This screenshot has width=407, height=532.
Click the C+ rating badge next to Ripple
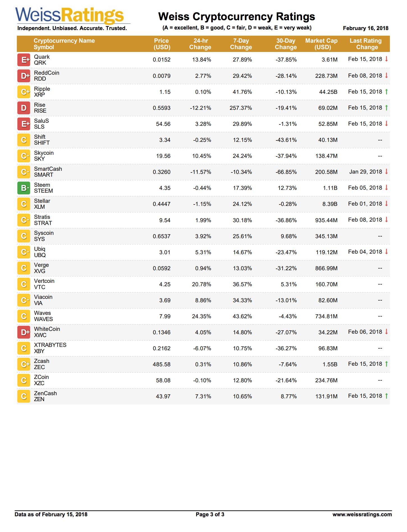click(x=24, y=92)
